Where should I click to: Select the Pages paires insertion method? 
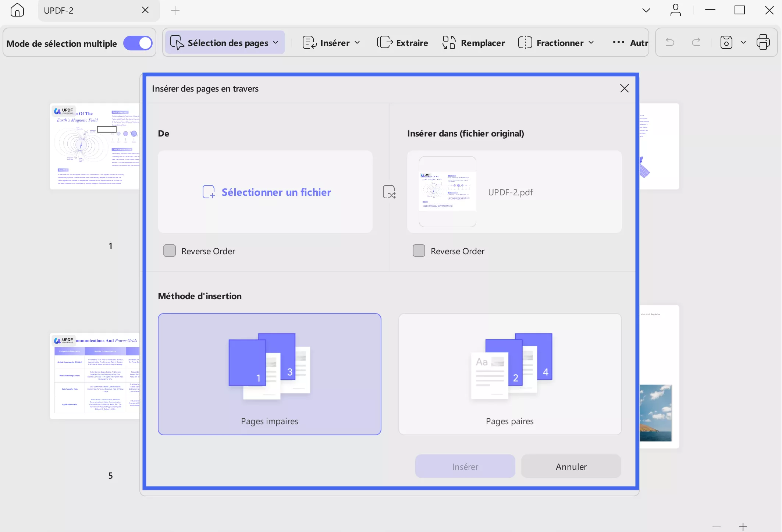[x=510, y=374]
